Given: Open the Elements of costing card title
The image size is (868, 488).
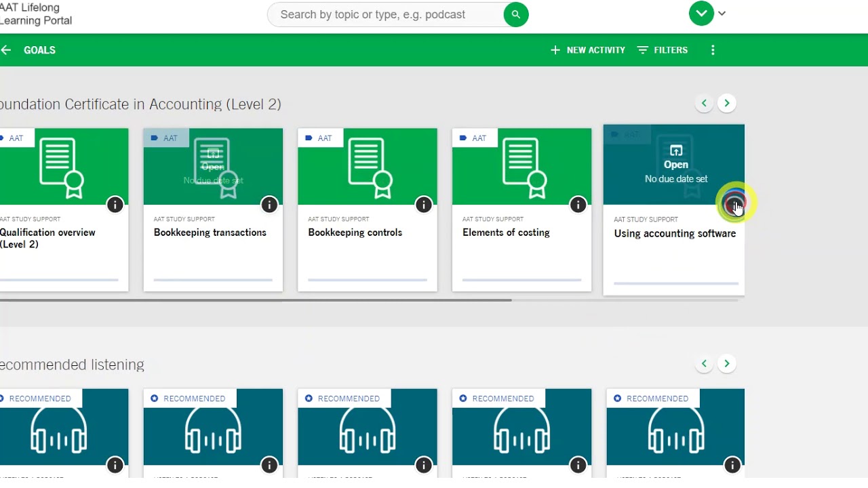Looking at the screenshot, I should pos(506,232).
